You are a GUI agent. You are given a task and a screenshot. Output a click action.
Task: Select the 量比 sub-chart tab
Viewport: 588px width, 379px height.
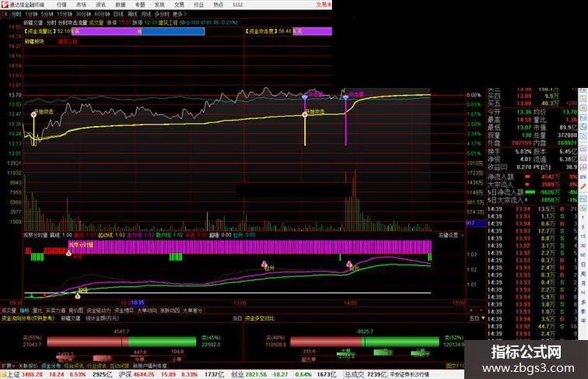(x=37, y=311)
